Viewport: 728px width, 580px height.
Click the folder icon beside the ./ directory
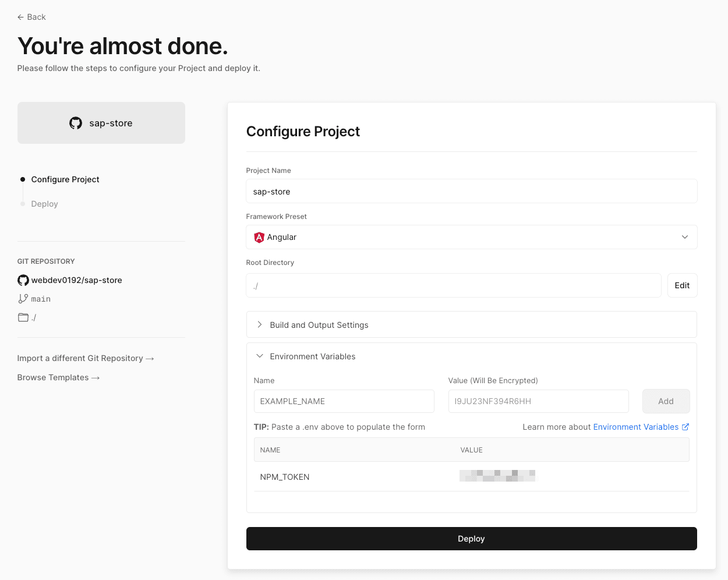click(22, 317)
